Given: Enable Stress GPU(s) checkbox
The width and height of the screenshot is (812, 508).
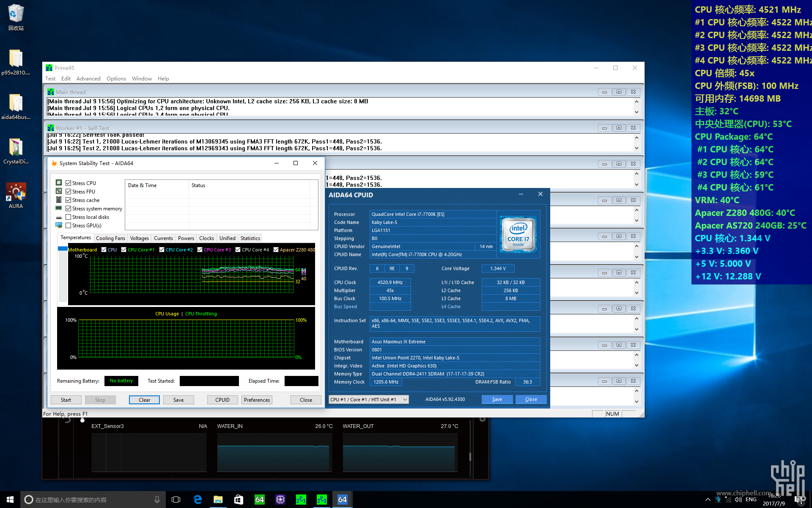Looking at the screenshot, I should click(68, 225).
